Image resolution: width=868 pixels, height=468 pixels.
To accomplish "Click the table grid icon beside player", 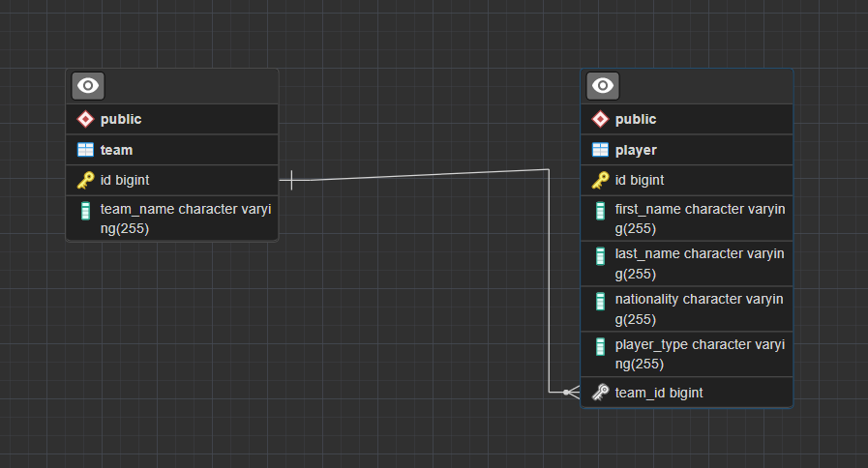I will [600, 149].
